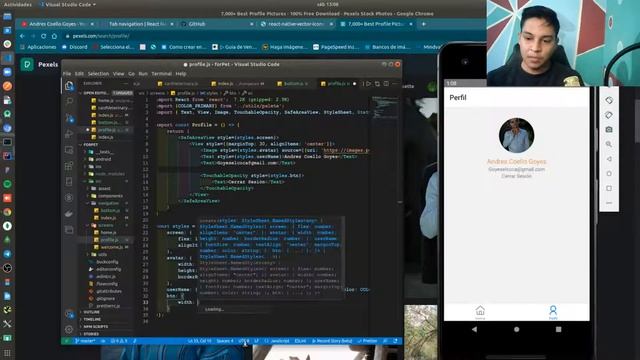Viewport: 640px width, 360px height.
Task: Click the Prettier item in the status bar
Action: (x=367, y=341)
